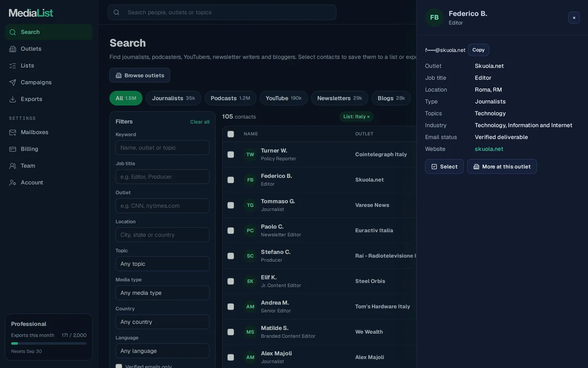Click the Browse outlets button
Viewport: 588px width, 368px height.
click(x=140, y=75)
